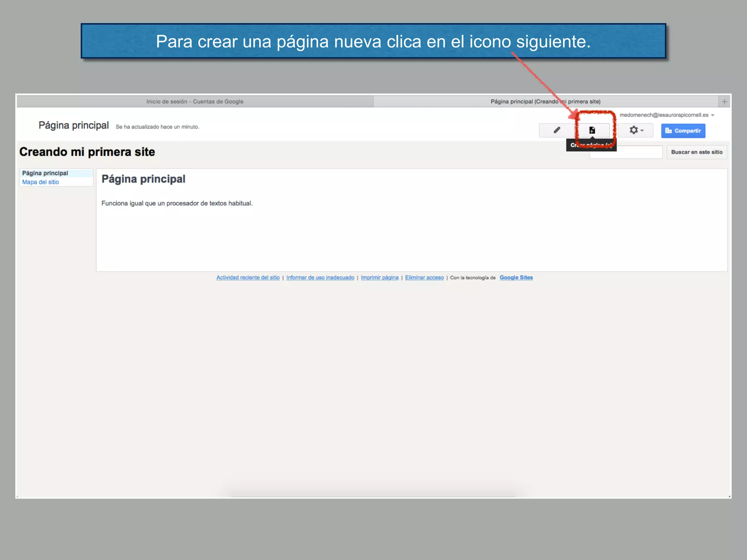Click Informar de uso inadecuado link

(320, 277)
